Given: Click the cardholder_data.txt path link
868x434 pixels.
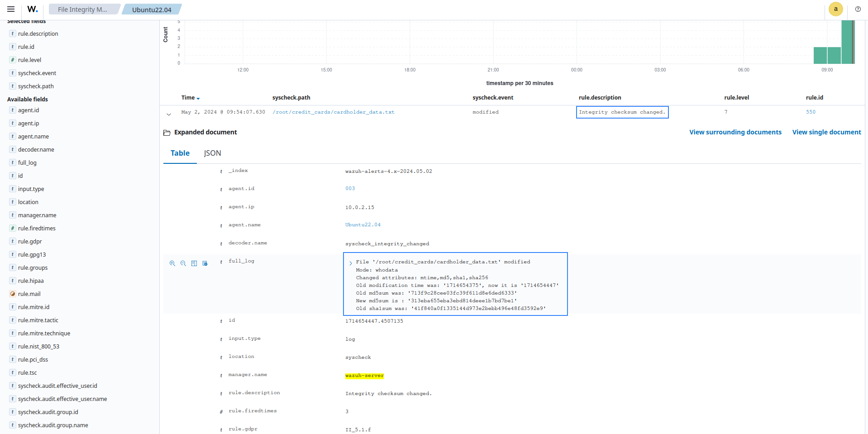Looking at the screenshot, I should point(333,112).
